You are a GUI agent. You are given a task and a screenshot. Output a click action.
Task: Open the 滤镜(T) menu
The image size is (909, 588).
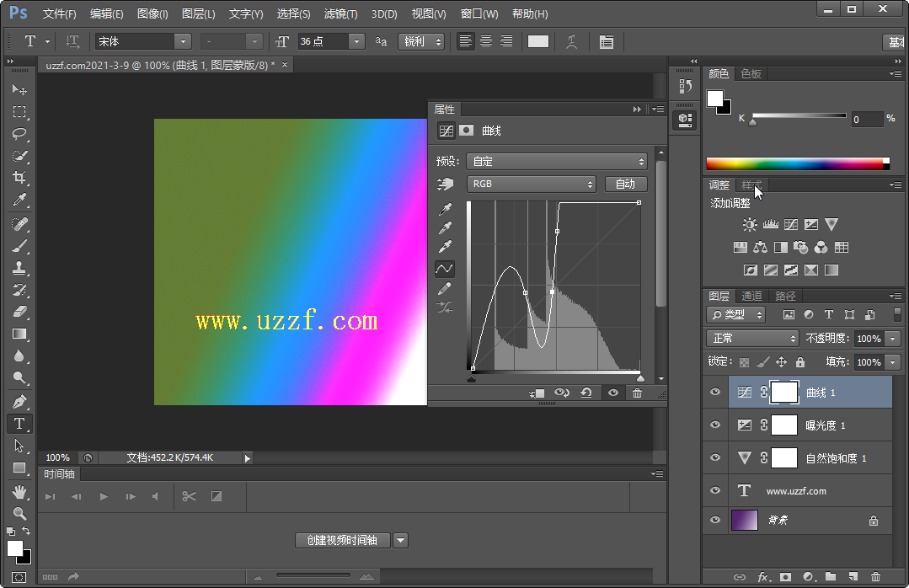340,13
